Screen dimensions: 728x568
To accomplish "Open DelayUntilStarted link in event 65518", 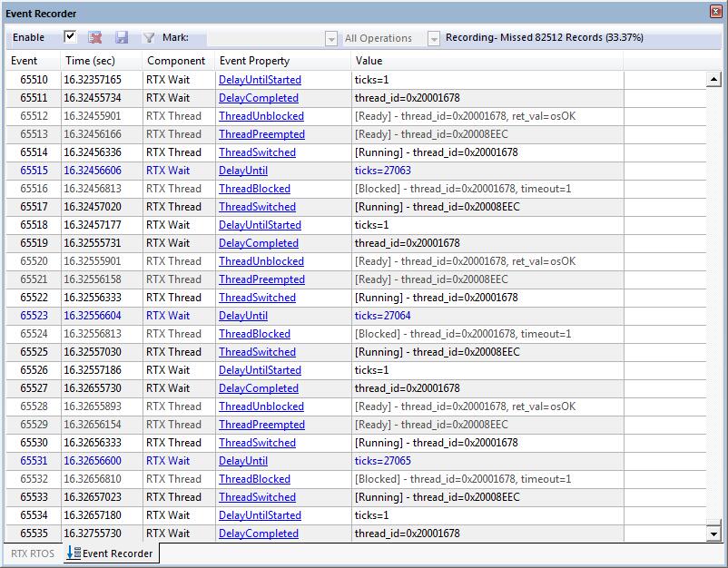I will coord(260,225).
